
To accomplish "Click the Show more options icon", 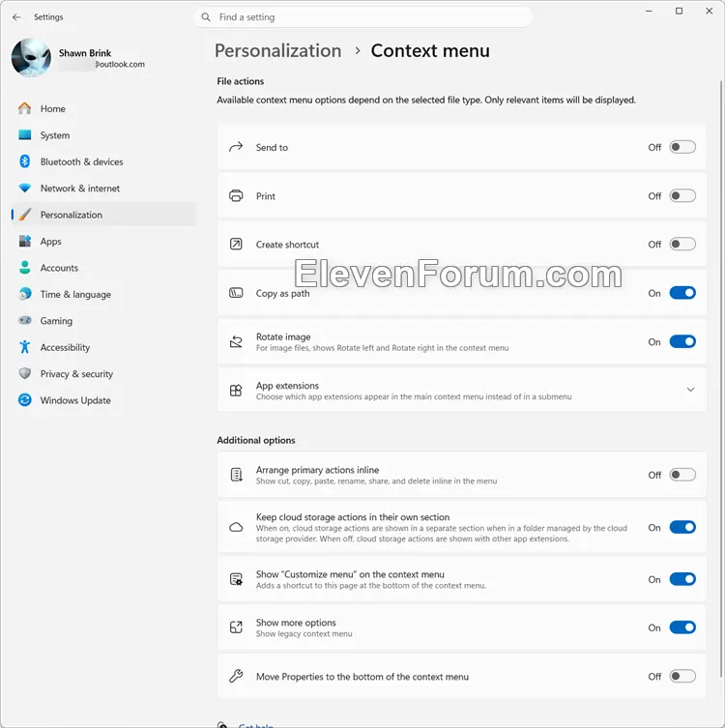I will click(236, 627).
